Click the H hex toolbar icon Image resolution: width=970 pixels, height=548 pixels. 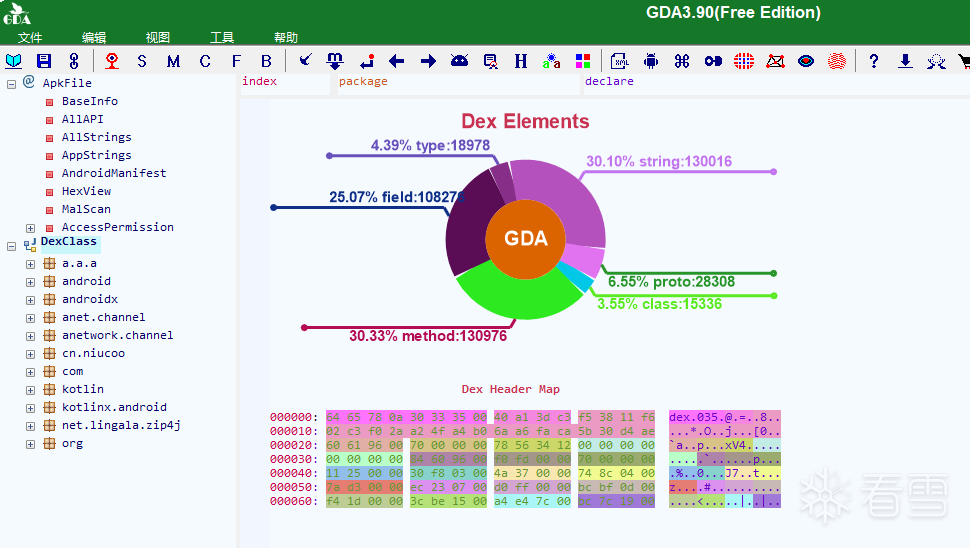coord(521,61)
